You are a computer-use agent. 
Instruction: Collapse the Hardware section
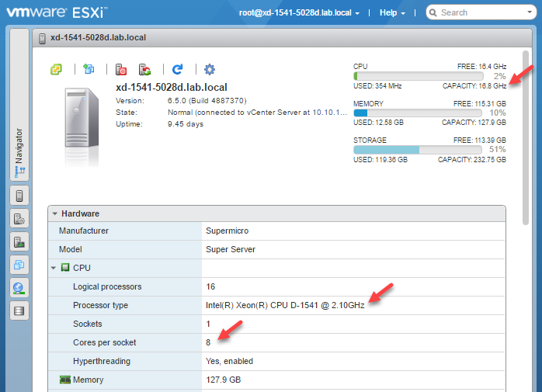[x=54, y=213]
